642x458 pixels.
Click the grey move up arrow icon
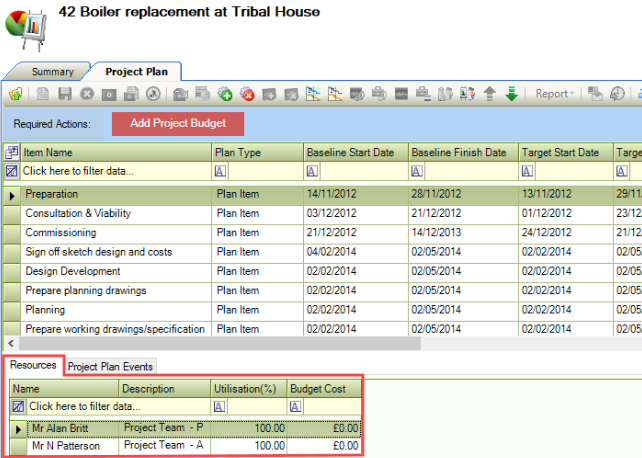pyautogui.click(x=490, y=94)
